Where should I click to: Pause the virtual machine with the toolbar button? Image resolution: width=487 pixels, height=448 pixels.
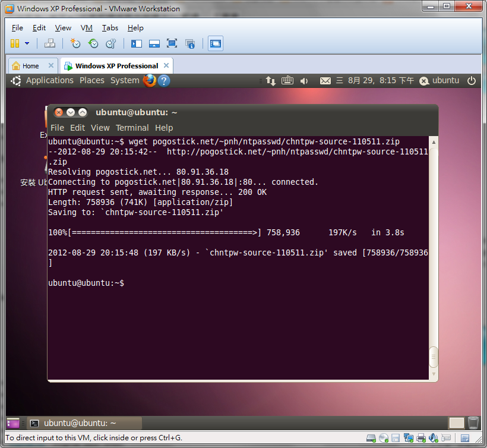15,43
